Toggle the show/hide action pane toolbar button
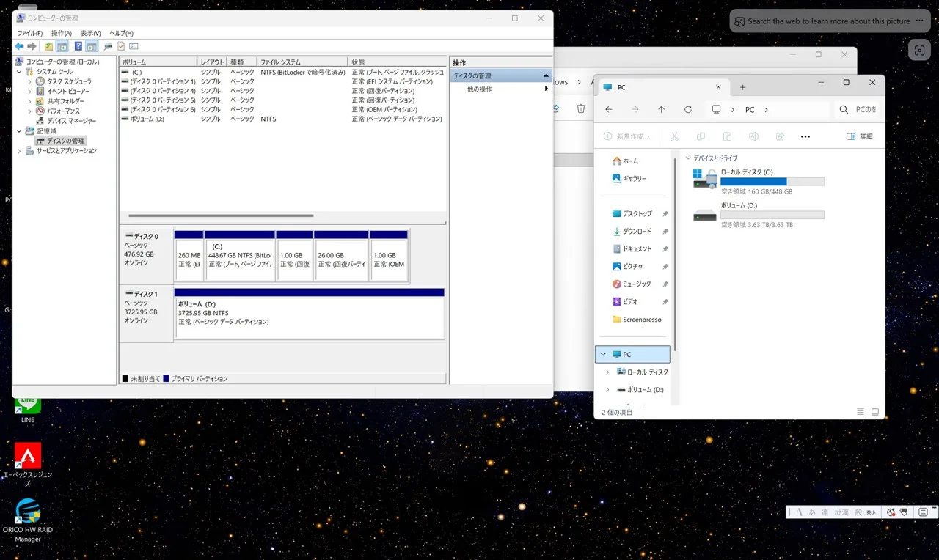Screen dimensions: 939x560 92,46
